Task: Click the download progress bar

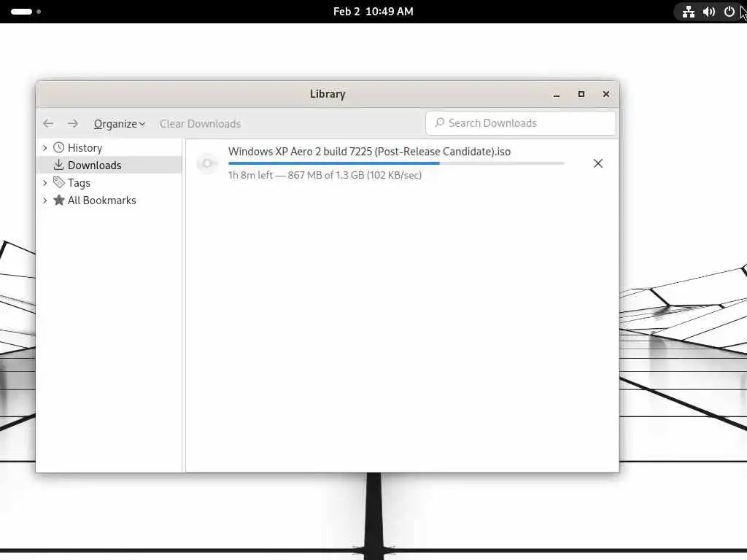Action: pos(396,163)
